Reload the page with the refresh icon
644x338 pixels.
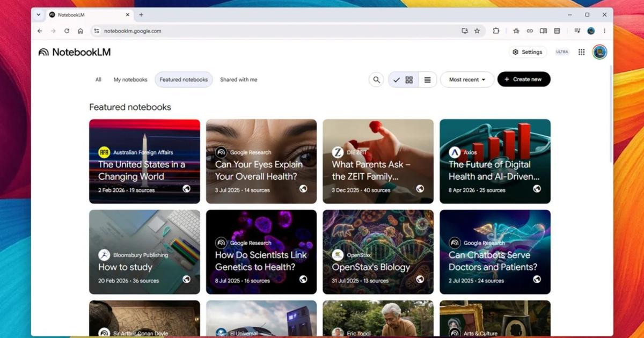click(x=67, y=31)
